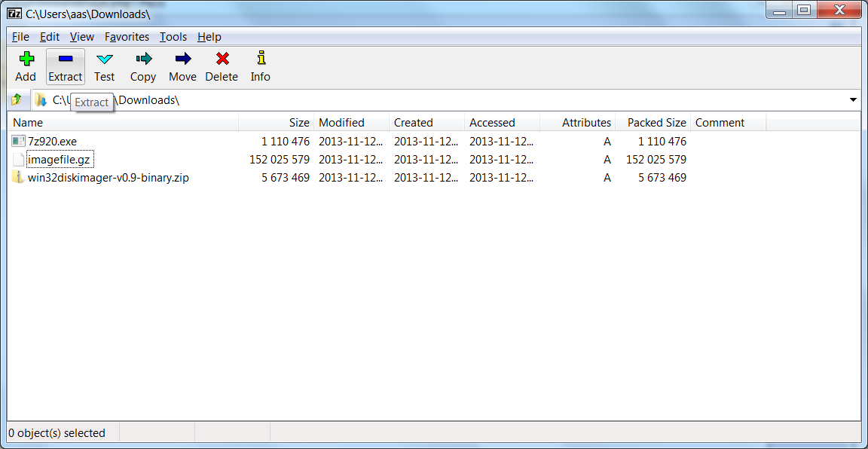Viewport: 868px width, 449px height.
Task: Open the View menu
Action: (x=82, y=37)
